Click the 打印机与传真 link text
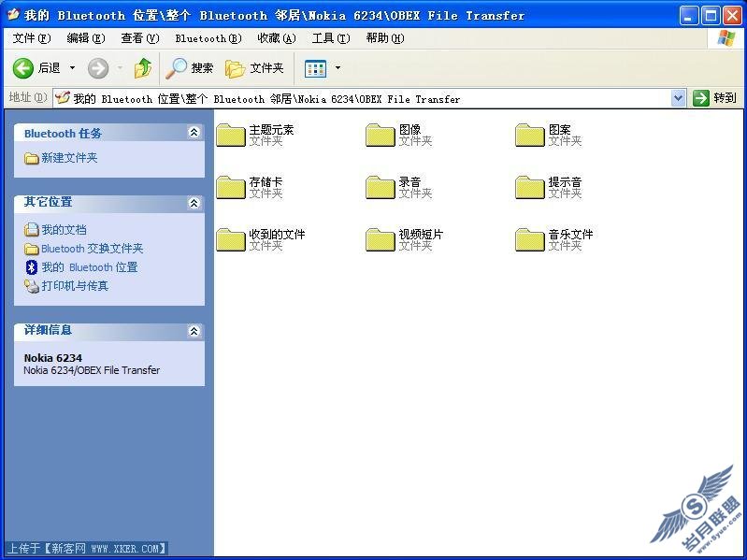747x560 pixels. [x=75, y=286]
